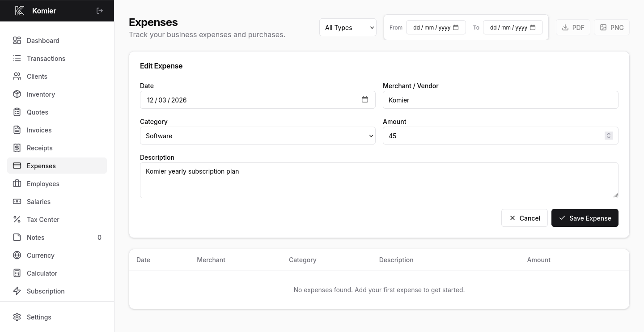Select the Transactions sidebar icon
644x332 pixels.
click(17, 58)
